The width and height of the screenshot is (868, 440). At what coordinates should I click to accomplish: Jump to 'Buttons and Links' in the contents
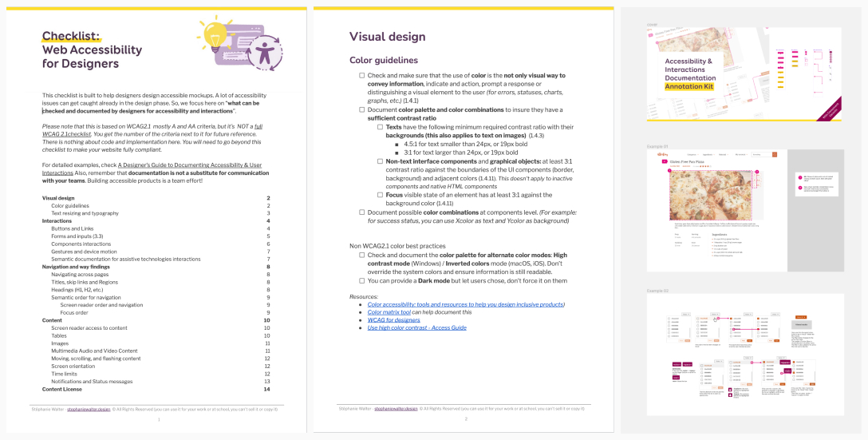tap(72, 228)
